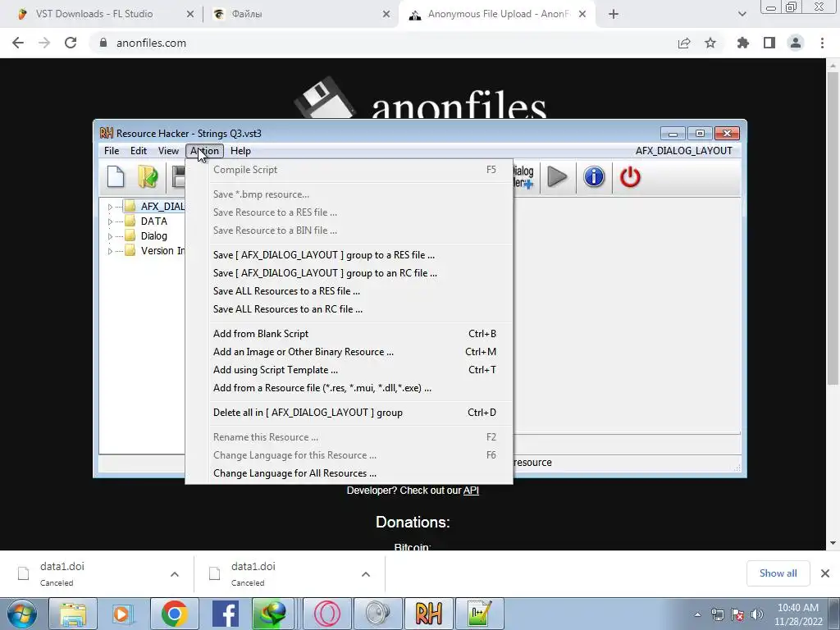Screen dimensions: 840x630
Task: Open Facebook taskbar icon
Action: coord(226,614)
